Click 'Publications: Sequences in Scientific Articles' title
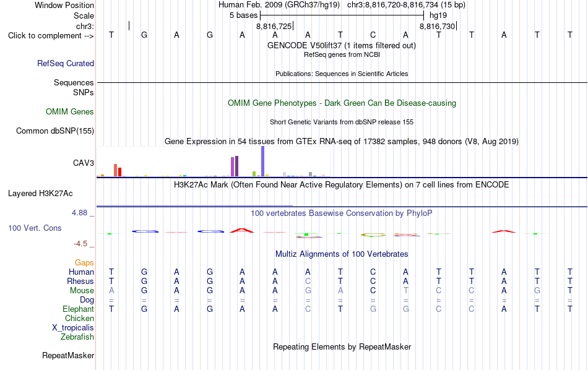This screenshot has width=588, height=370. (x=342, y=74)
